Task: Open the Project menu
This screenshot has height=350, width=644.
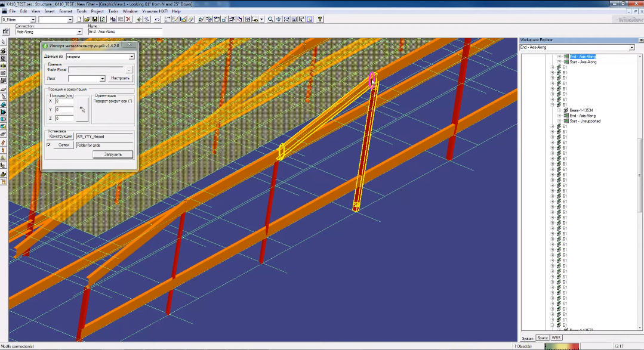Action: [97, 11]
